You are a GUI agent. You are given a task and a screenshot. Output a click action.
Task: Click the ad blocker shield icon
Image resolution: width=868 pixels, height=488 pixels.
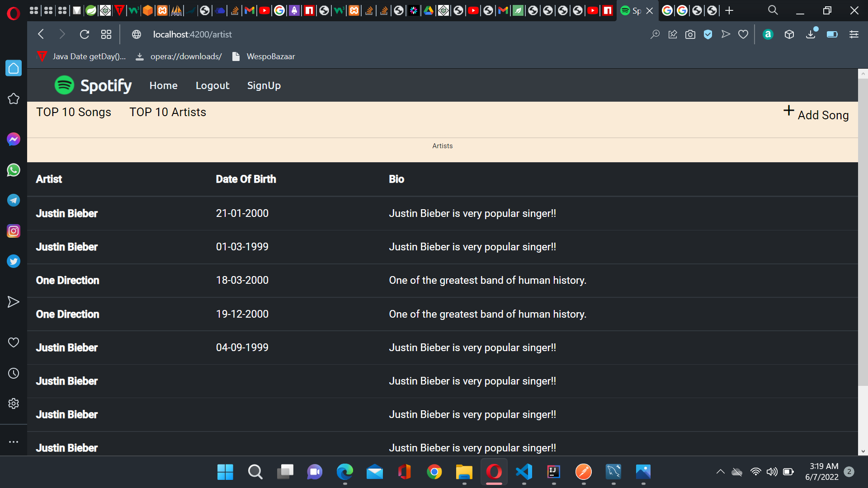click(x=708, y=34)
